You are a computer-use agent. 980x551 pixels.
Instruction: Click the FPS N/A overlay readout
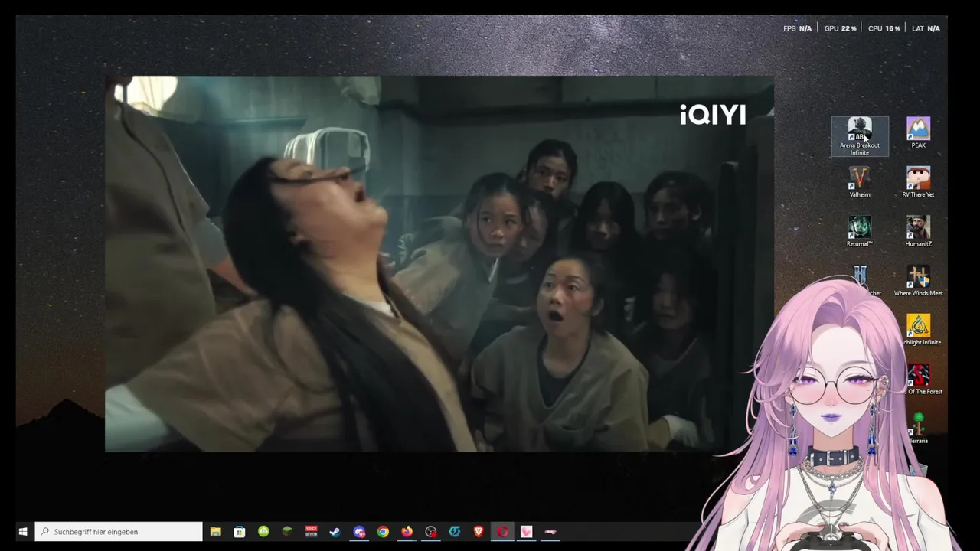797,28
